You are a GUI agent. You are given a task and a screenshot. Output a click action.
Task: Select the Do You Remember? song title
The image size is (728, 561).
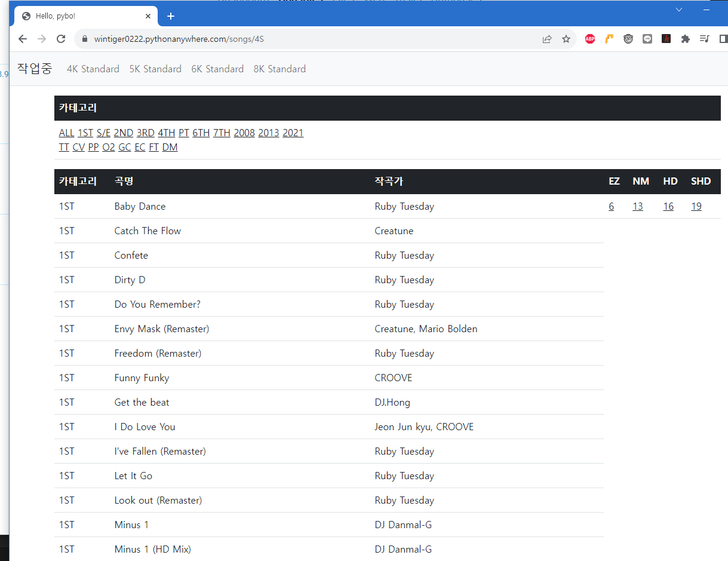point(158,304)
